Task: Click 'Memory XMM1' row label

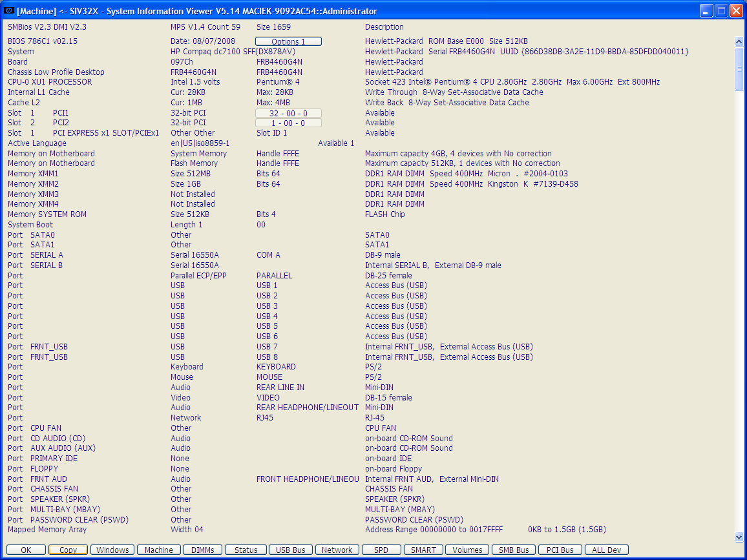Action: point(33,174)
